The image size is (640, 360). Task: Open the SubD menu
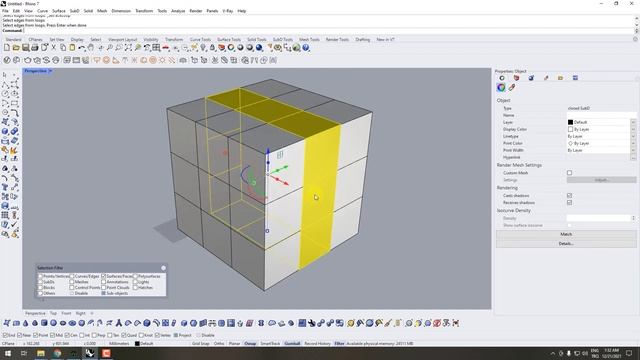coord(74,11)
